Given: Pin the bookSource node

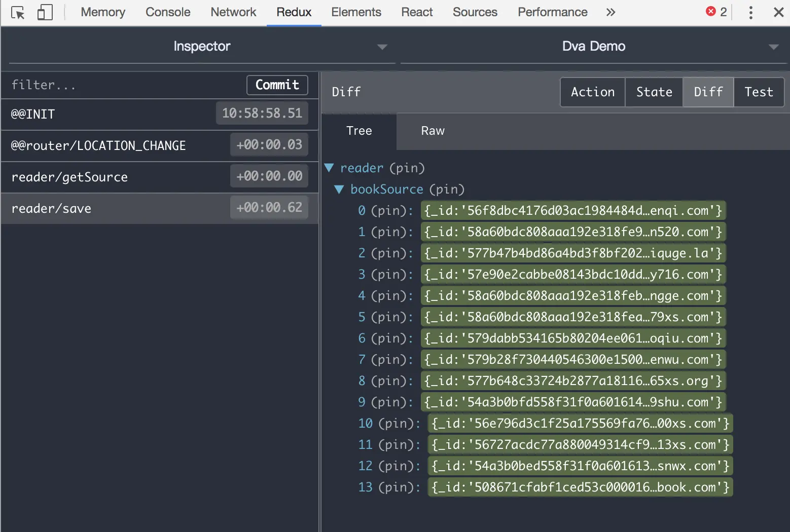Looking at the screenshot, I should [x=447, y=189].
